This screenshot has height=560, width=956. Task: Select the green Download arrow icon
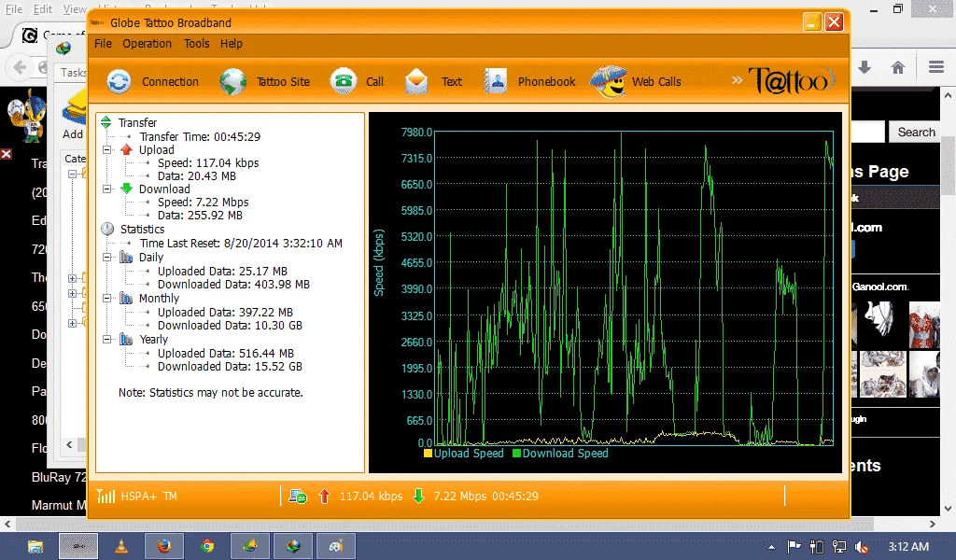point(126,189)
